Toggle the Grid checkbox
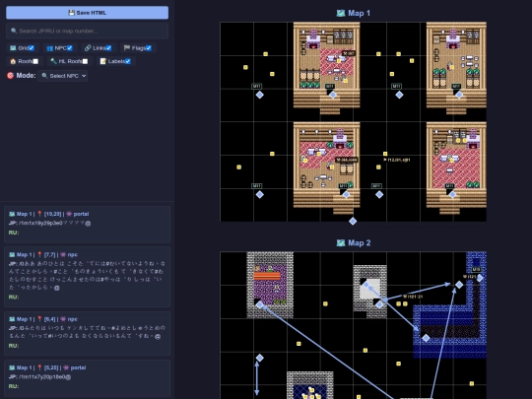The width and height of the screenshot is (532, 399). pyautogui.click(x=32, y=48)
